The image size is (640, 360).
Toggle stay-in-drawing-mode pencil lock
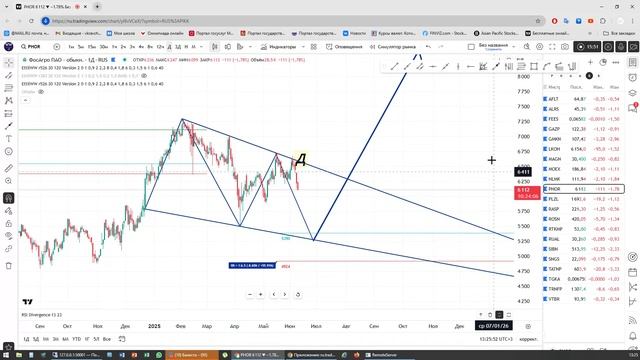click(x=9, y=211)
